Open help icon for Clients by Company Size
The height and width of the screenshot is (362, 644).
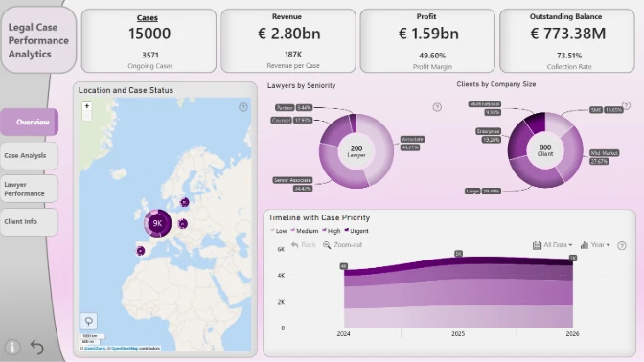tap(626, 105)
